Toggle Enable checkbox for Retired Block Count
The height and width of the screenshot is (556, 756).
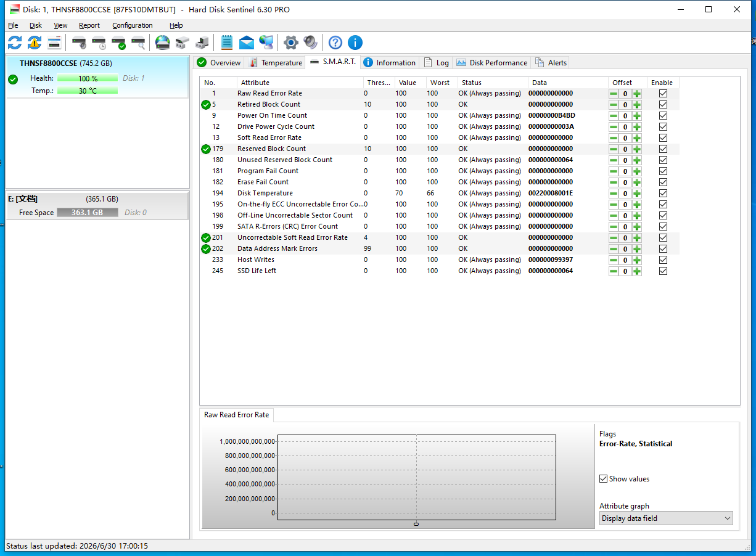pyautogui.click(x=663, y=105)
